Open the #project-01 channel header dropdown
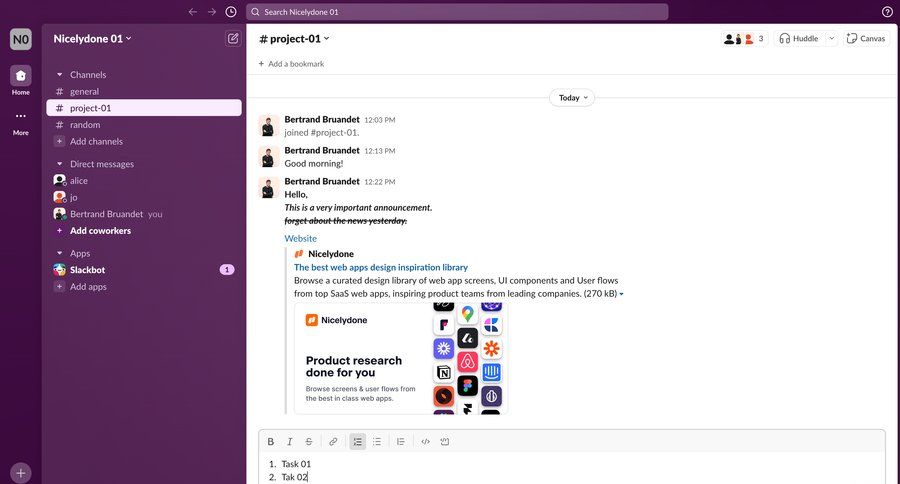This screenshot has height=484, width=900. coord(294,38)
